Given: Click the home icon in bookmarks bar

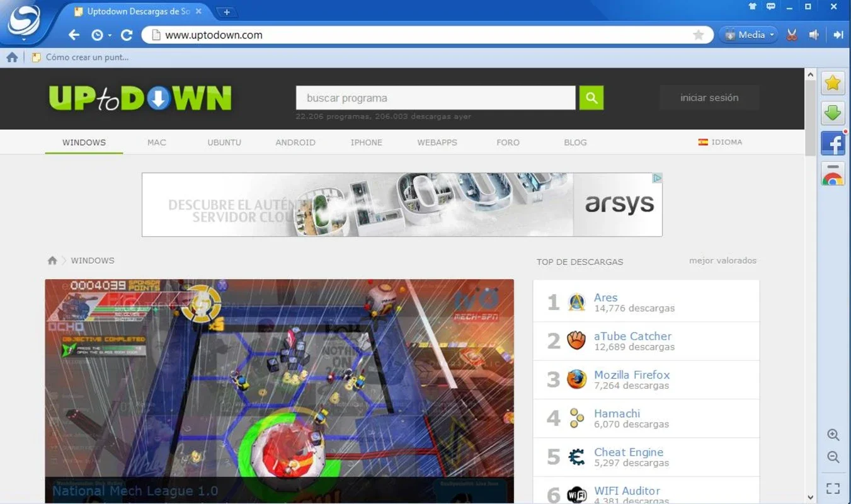Looking at the screenshot, I should pos(12,57).
